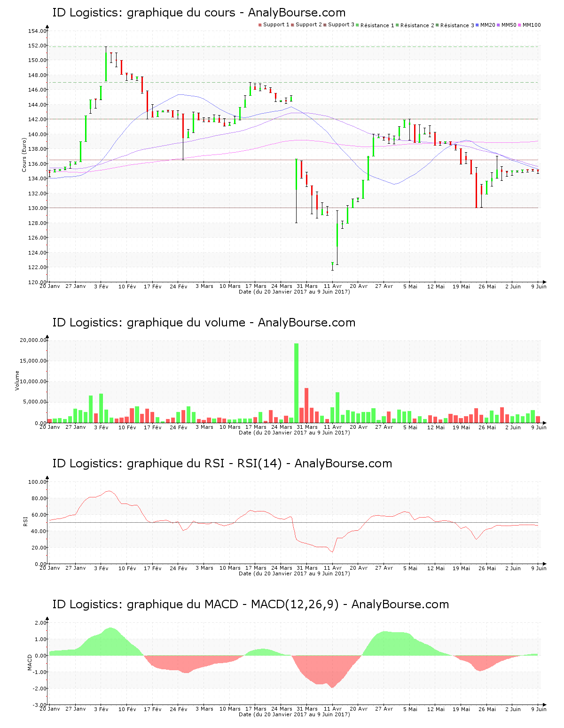Click the date range caption under price chart
The image size is (564, 728).
pos(294,292)
